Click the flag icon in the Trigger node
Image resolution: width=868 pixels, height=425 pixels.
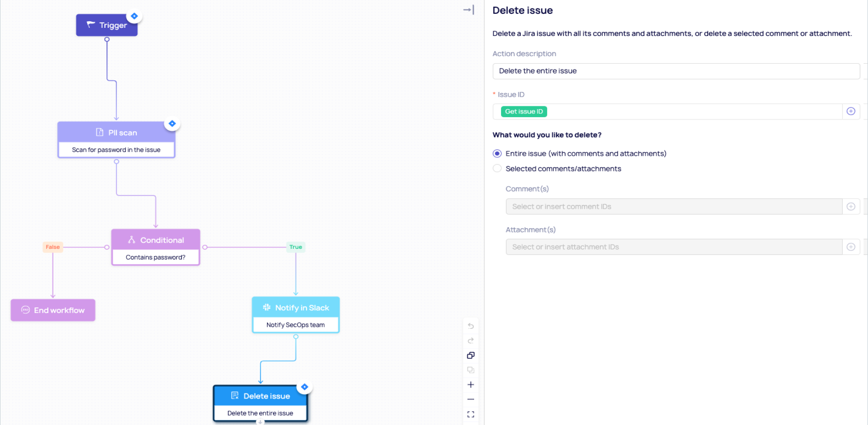91,25
